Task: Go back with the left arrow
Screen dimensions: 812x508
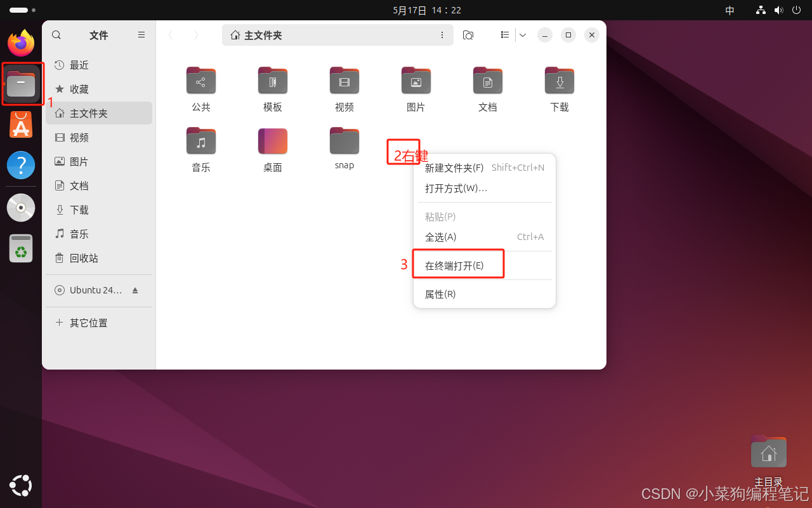Action: (171, 35)
